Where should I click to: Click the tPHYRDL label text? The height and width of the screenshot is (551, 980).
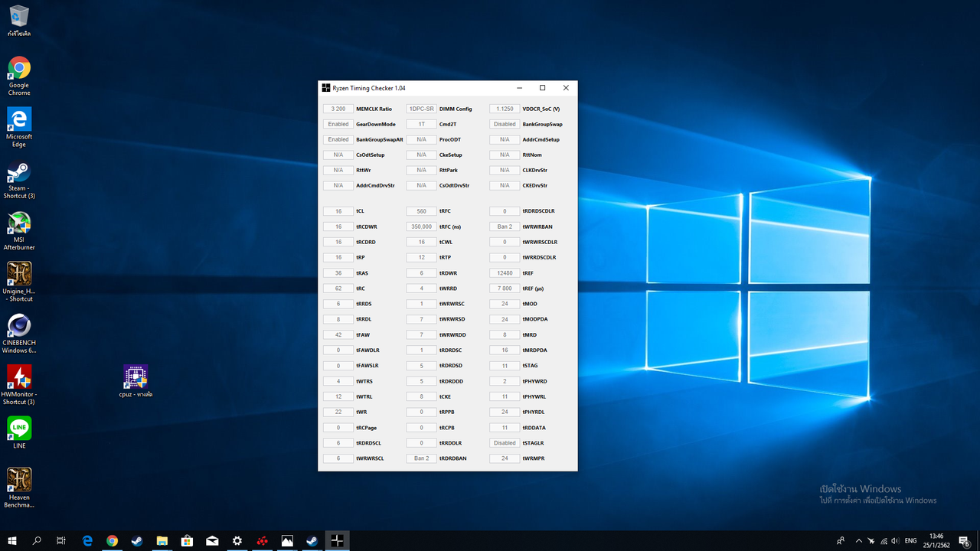[x=534, y=412]
